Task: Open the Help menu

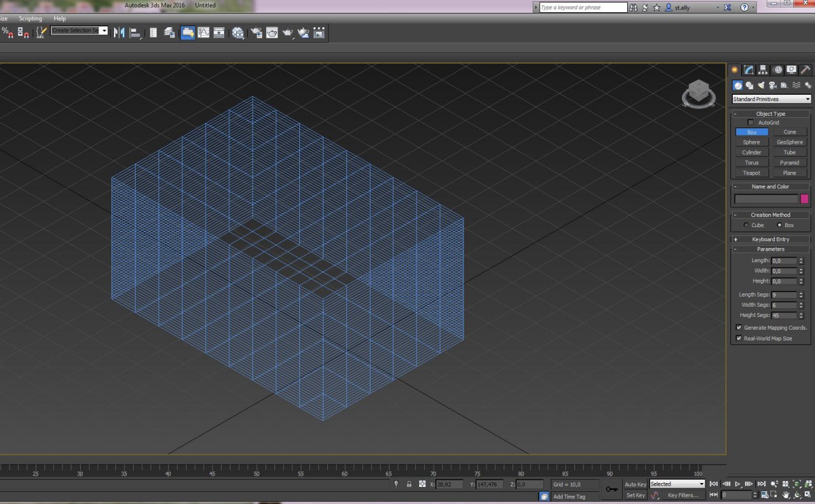Action: click(59, 18)
